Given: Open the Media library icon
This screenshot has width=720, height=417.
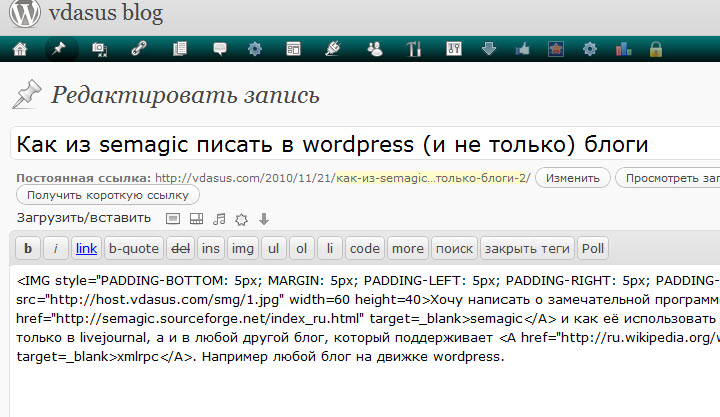Looking at the screenshot, I should 99,49.
